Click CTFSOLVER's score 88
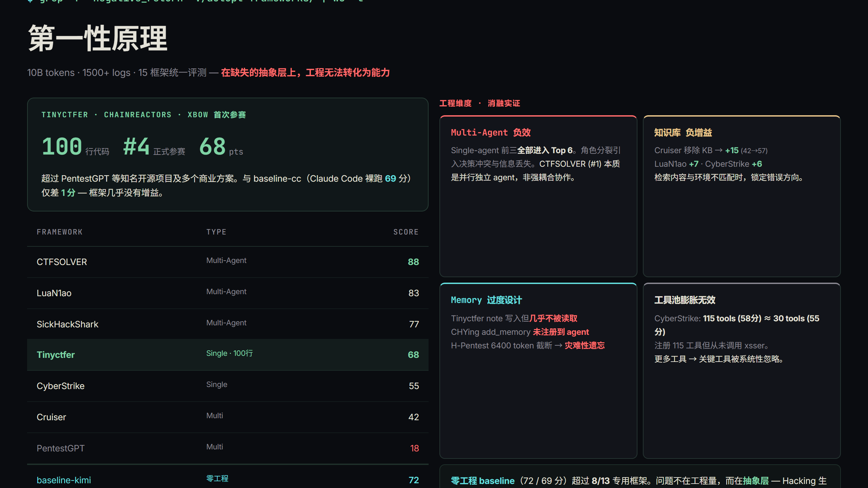 click(413, 262)
